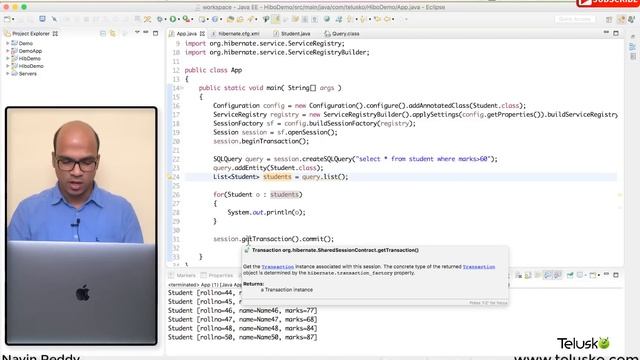This screenshot has height=360, width=640.
Task: Click Collapse All in Project Explorer
Action: (103, 33)
